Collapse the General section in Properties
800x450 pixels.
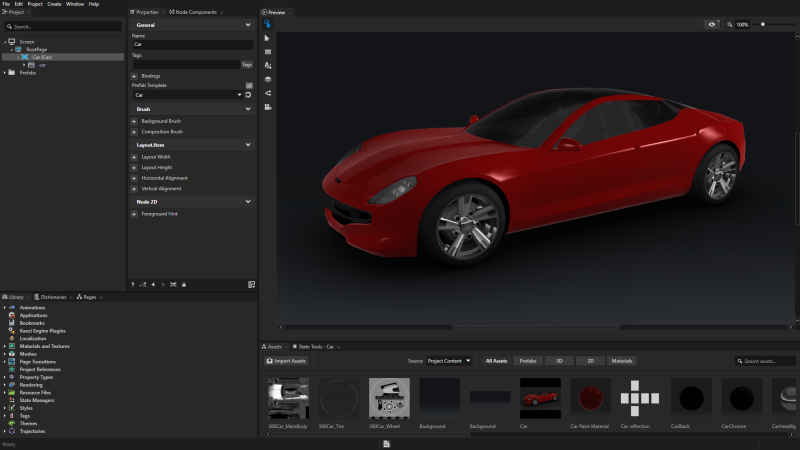(x=248, y=24)
